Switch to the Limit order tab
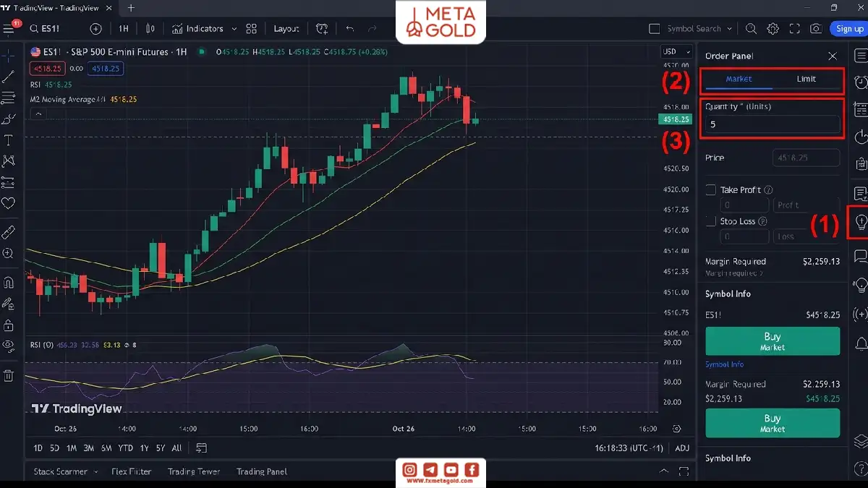The width and height of the screenshot is (868, 488). point(806,79)
